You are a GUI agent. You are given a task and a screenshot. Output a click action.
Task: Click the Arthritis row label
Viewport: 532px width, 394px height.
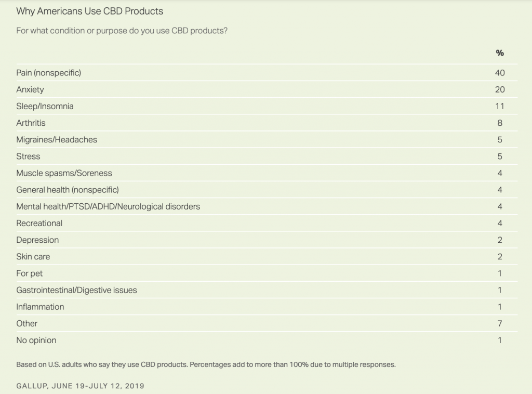[x=31, y=123]
